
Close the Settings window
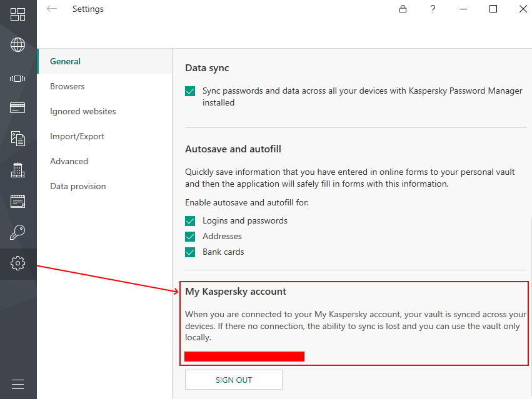coord(523,9)
